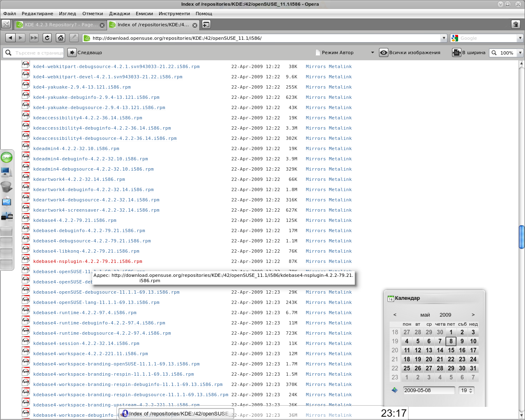Open kdeartwork4-screensaver-4.2.2-32.14.i586.rpm link
Screen dimensions: 525x420
coord(96,210)
